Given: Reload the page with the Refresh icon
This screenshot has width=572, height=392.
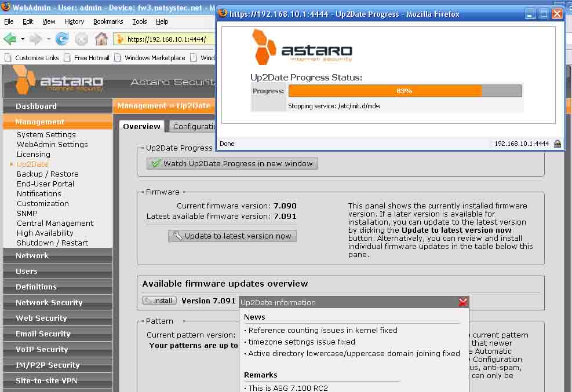Looking at the screenshot, I should pos(62,39).
